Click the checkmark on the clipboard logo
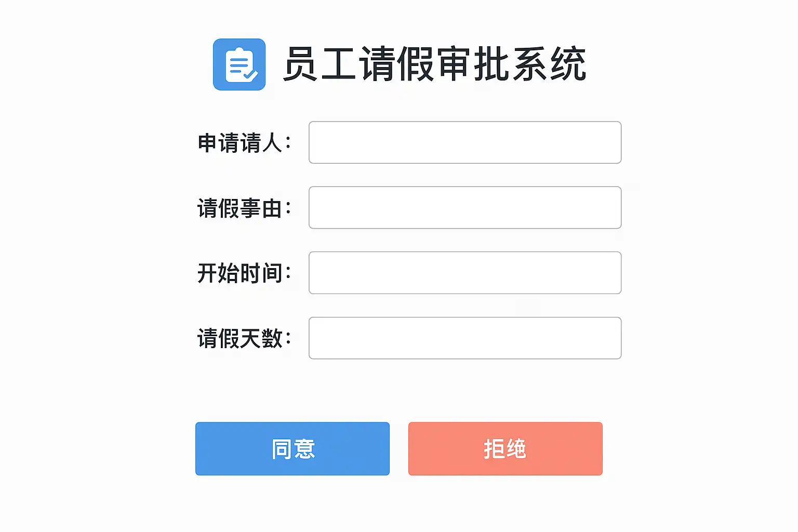This screenshot has width=798, height=532. [250, 75]
